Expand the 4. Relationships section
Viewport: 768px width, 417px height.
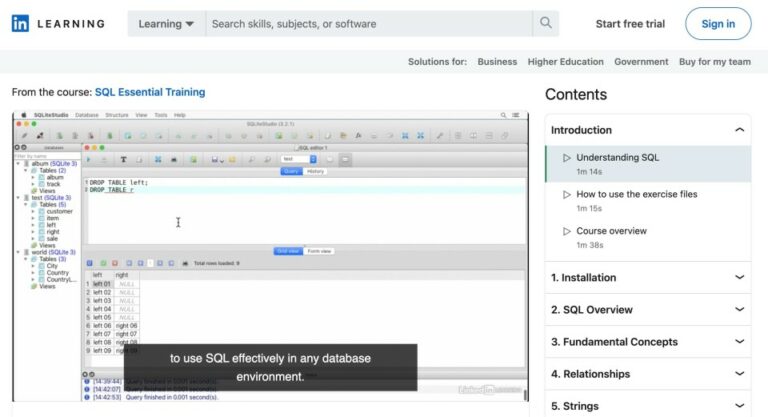tap(648, 374)
